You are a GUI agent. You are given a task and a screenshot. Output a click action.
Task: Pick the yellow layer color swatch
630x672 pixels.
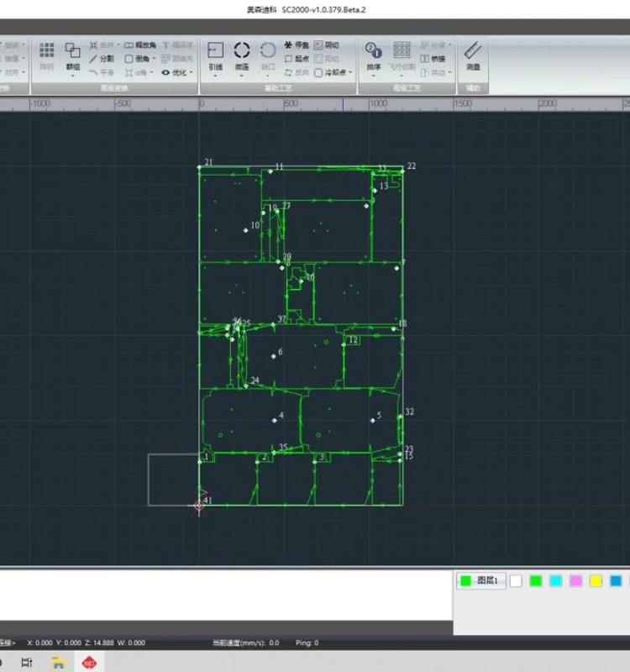596,581
